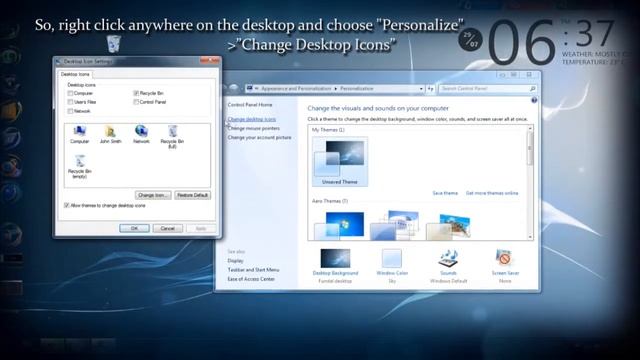Open Window Color settings
This screenshot has width=640, height=360.
392,266
